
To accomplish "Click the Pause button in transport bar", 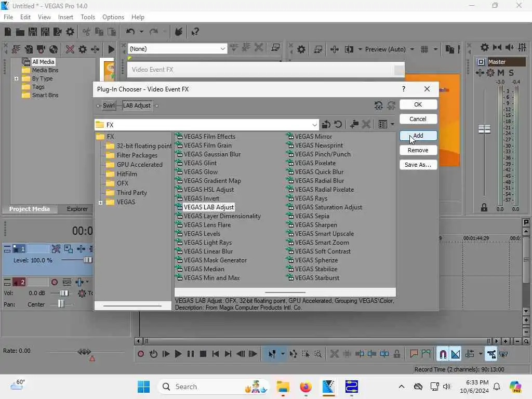I will coord(190,354).
